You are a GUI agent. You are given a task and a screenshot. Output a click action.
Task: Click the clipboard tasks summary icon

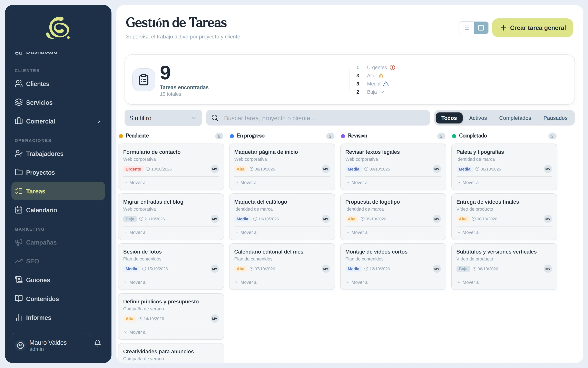click(x=144, y=80)
